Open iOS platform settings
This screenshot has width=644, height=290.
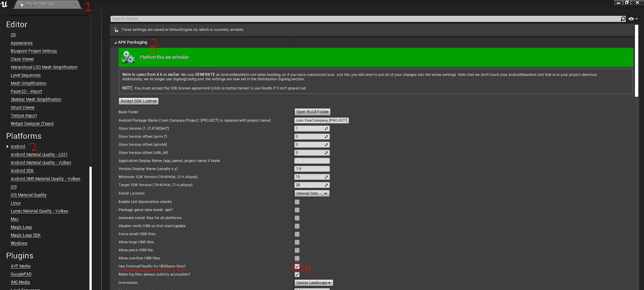tap(14, 187)
